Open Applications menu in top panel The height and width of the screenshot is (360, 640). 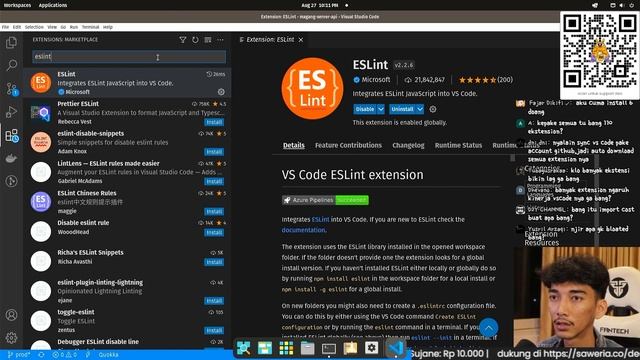click(x=53, y=5)
